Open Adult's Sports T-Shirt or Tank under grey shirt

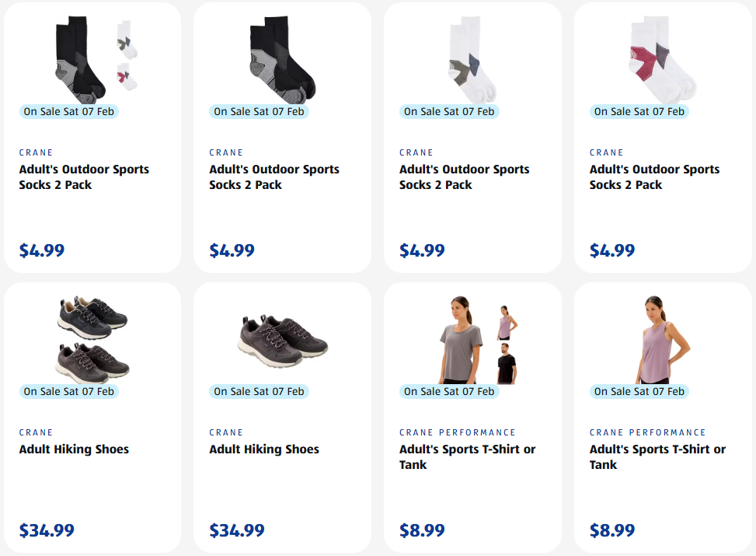tap(467, 457)
